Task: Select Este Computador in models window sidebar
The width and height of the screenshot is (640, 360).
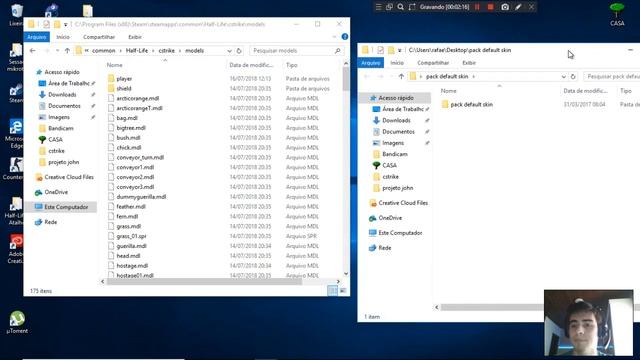Action: (x=66, y=207)
